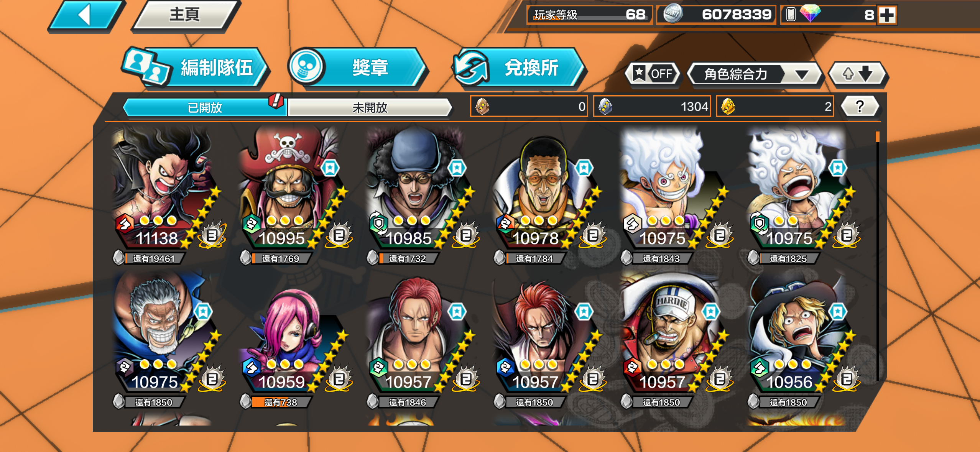Click the orange progress bar showing 還有738
This screenshot has height=452, width=980.
point(280,402)
